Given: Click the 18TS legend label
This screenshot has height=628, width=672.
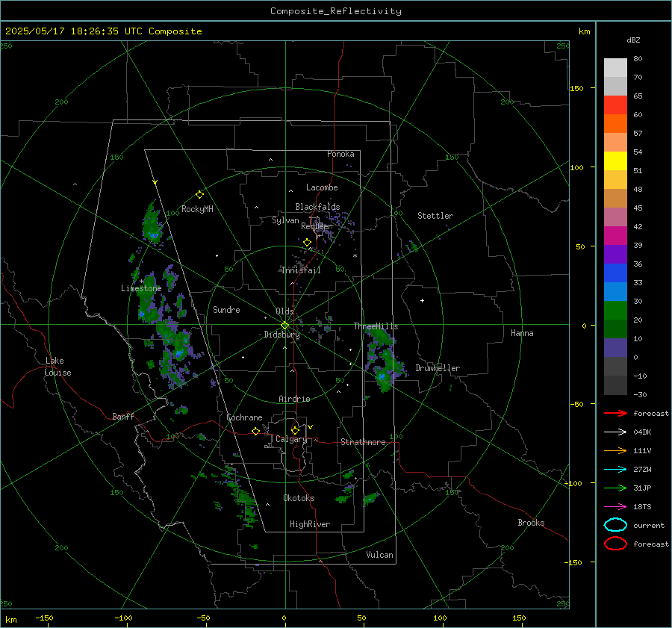Looking at the screenshot, I should pos(642,507).
